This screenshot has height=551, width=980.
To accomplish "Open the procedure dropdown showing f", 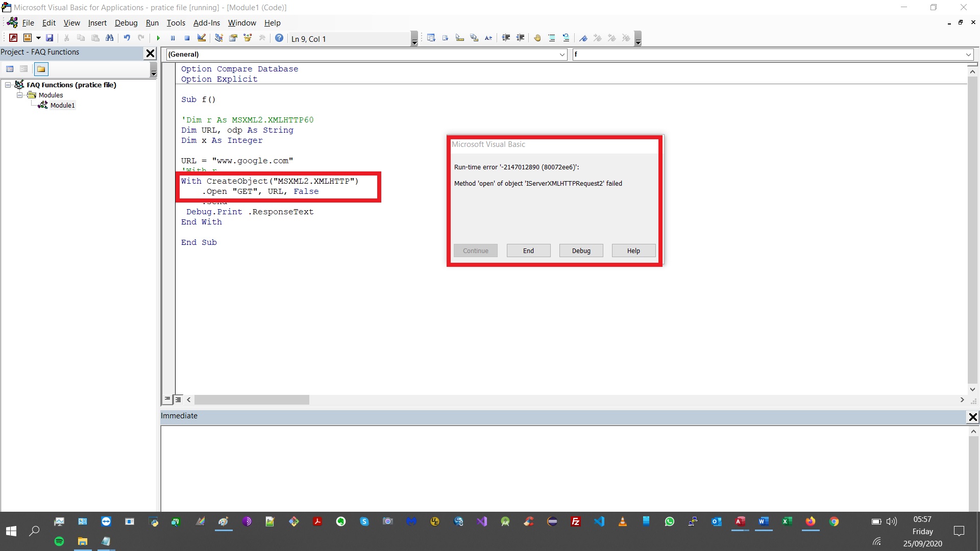I will pos(968,55).
